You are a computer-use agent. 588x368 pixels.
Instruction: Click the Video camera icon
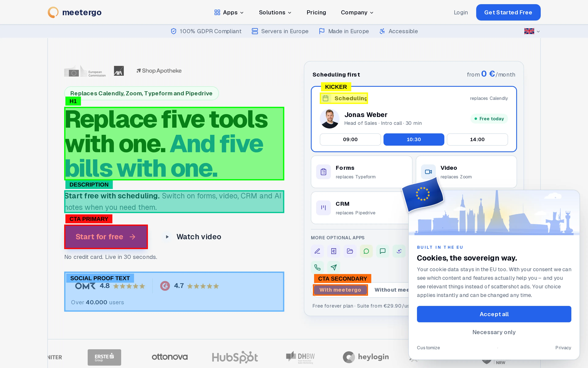pyautogui.click(x=428, y=172)
